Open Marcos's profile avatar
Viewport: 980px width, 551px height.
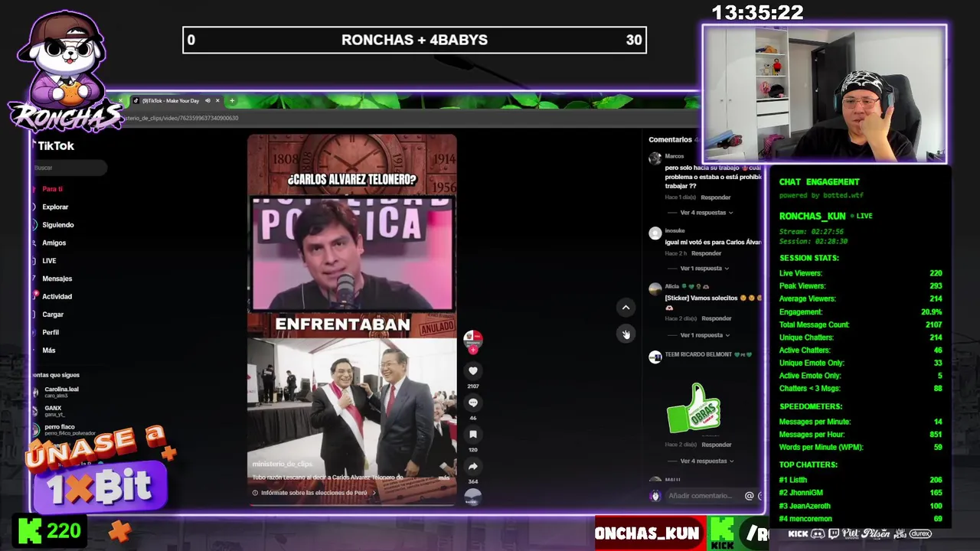pos(655,158)
